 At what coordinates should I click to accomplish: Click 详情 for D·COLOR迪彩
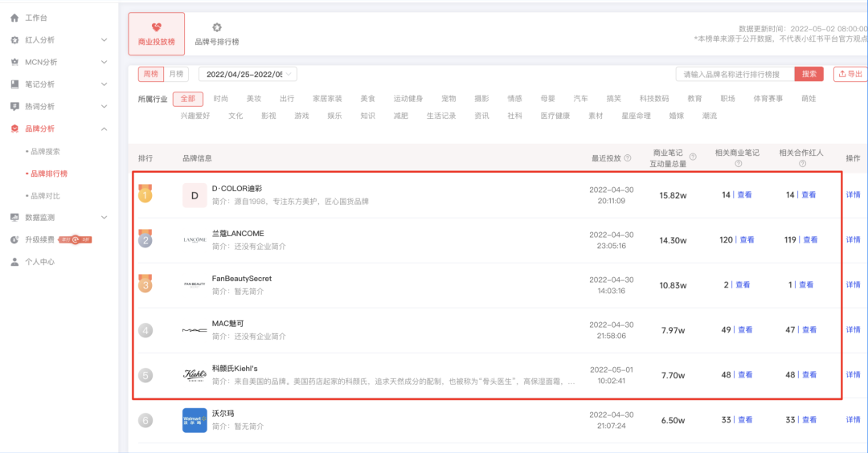coord(853,194)
